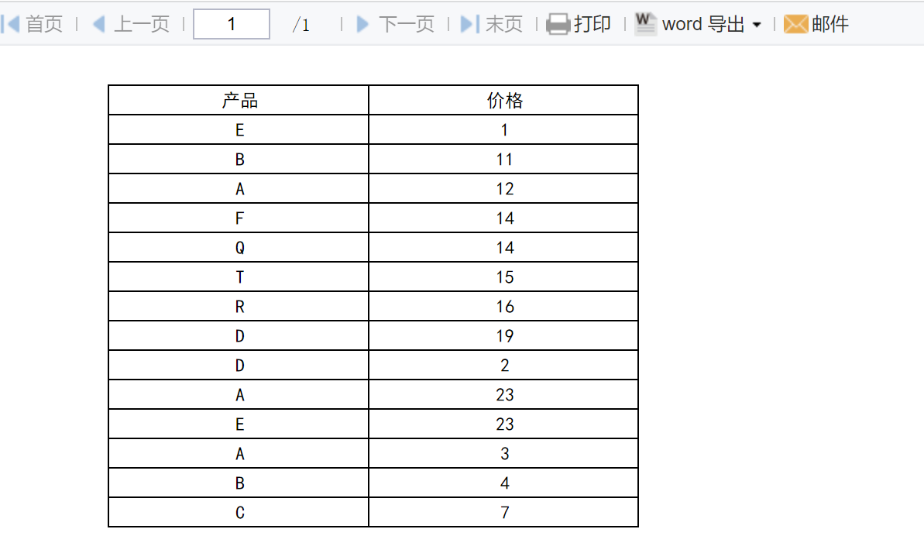Select the cell with product Q
Screen dimensions: 924x560
tap(239, 248)
